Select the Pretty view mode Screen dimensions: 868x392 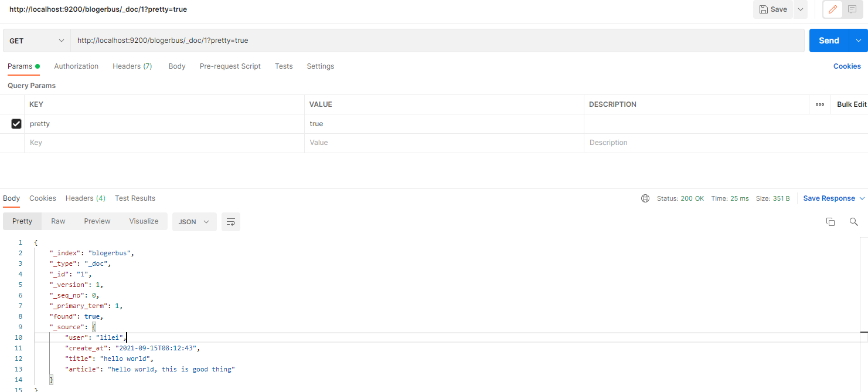22,221
